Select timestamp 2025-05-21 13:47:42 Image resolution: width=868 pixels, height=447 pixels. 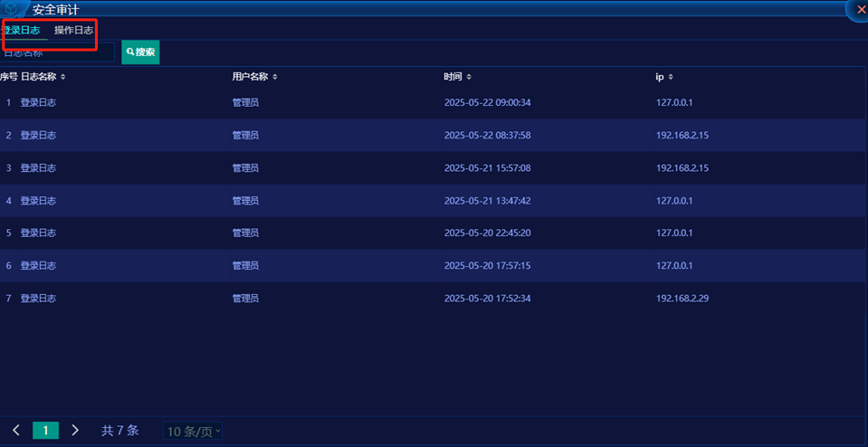tap(488, 200)
